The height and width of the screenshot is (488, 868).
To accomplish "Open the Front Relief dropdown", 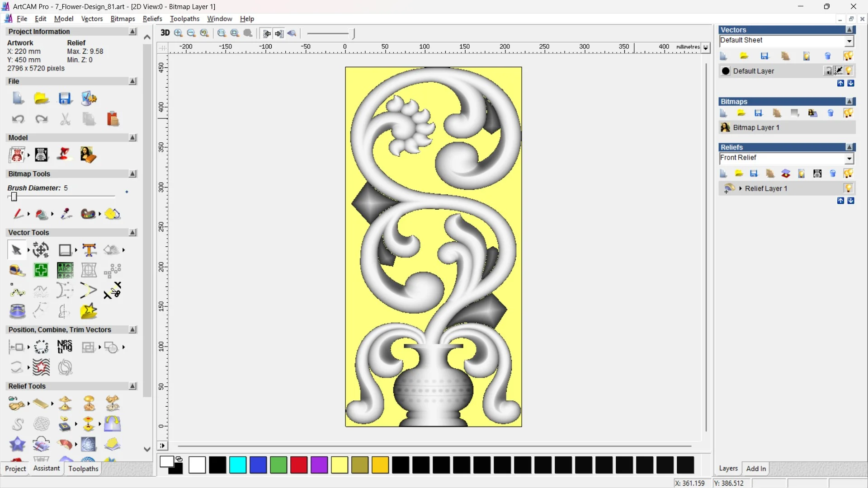I will pyautogui.click(x=850, y=159).
